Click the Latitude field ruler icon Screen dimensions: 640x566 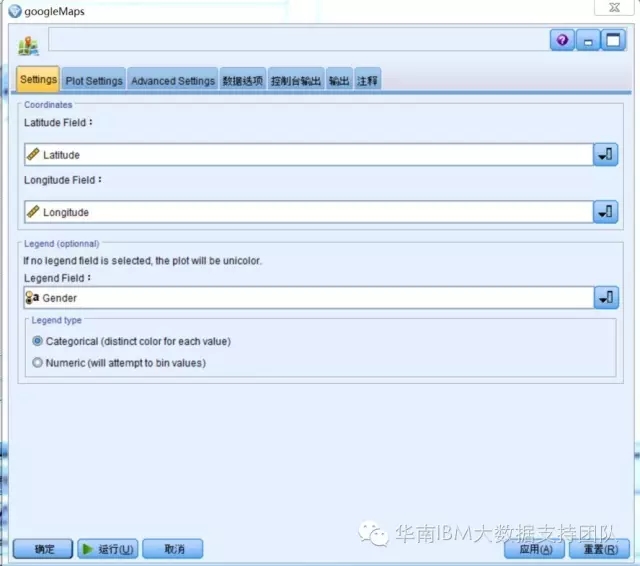coord(33,154)
